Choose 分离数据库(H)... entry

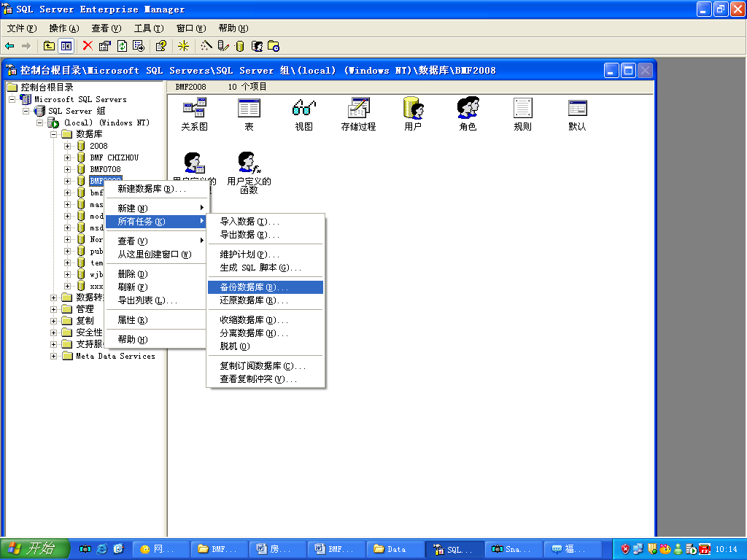(x=266, y=333)
